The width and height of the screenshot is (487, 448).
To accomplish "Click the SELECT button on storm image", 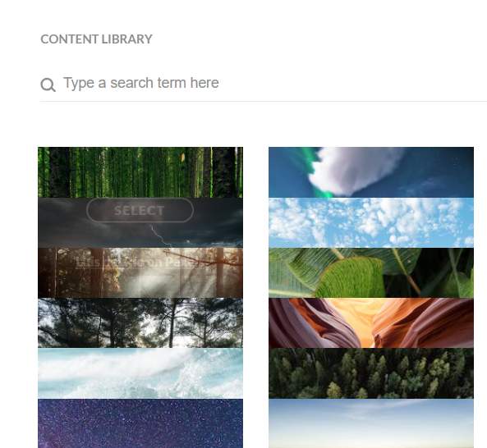I will pos(140,210).
